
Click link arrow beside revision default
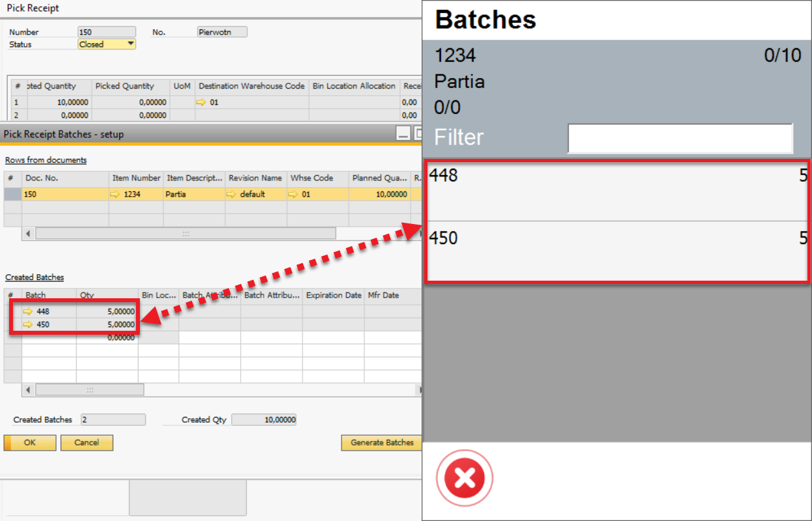point(231,194)
